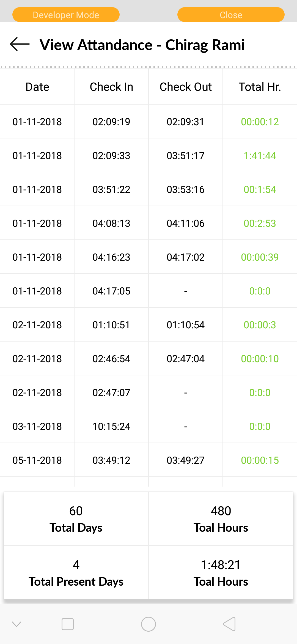This screenshot has width=297, height=644.
Task: Tap the Android back triangle icon
Action: (x=229, y=624)
